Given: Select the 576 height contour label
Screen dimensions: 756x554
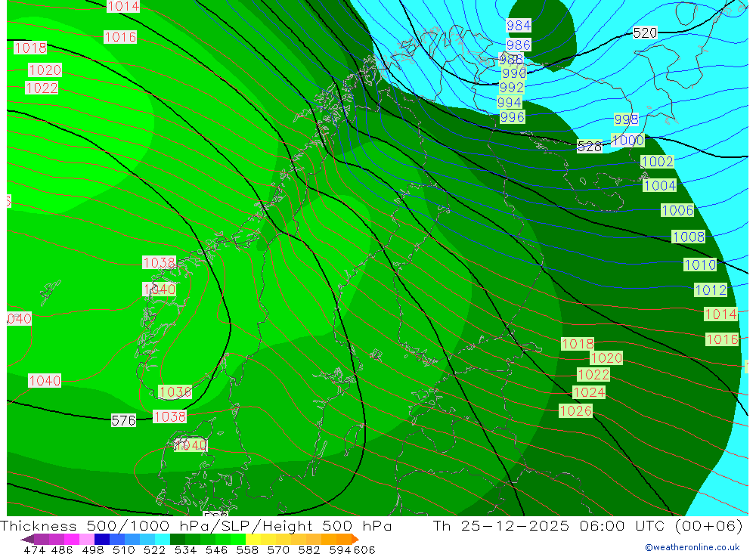Looking at the screenshot, I should point(123,420).
